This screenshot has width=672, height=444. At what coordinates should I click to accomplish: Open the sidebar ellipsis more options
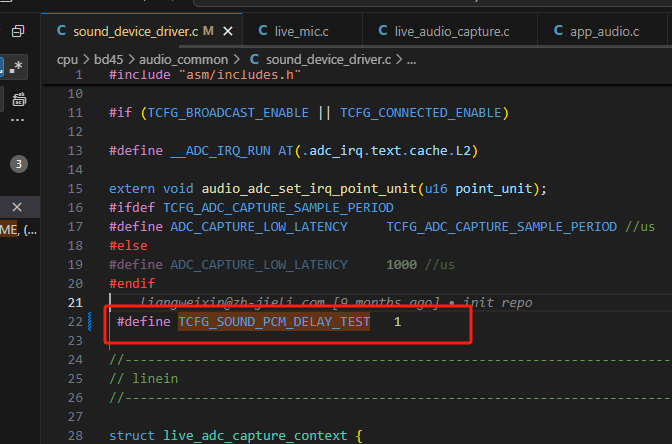click(18, 120)
